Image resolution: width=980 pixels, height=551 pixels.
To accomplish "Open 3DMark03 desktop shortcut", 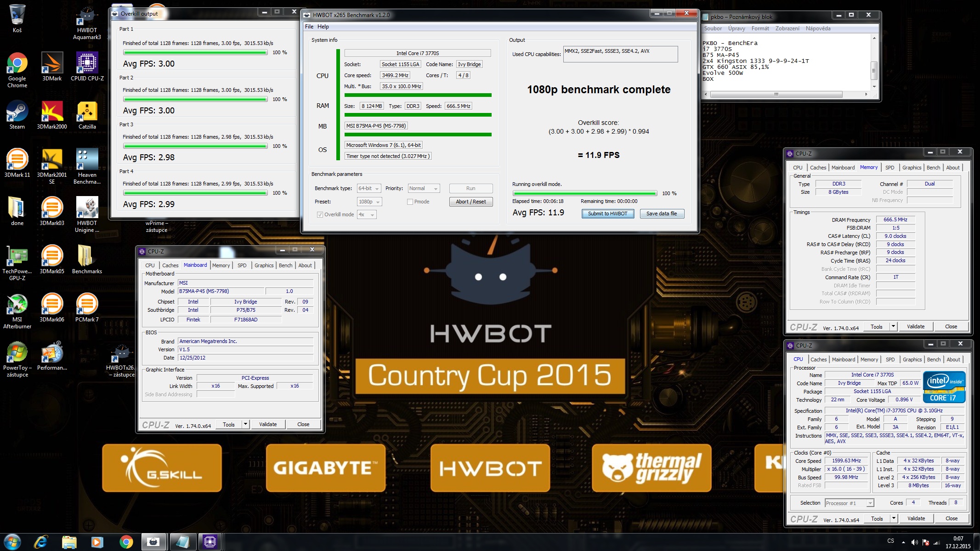I will click(x=52, y=211).
